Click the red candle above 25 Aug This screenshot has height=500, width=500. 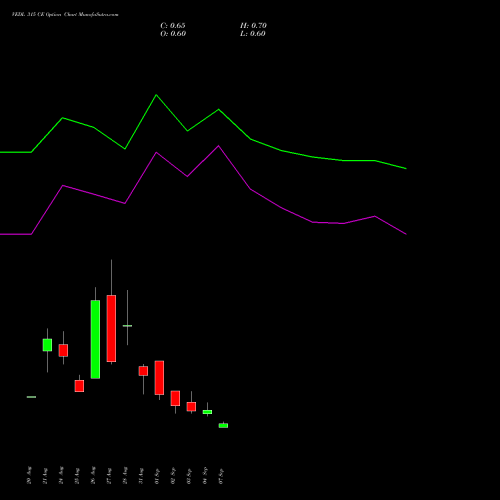(x=79, y=386)
